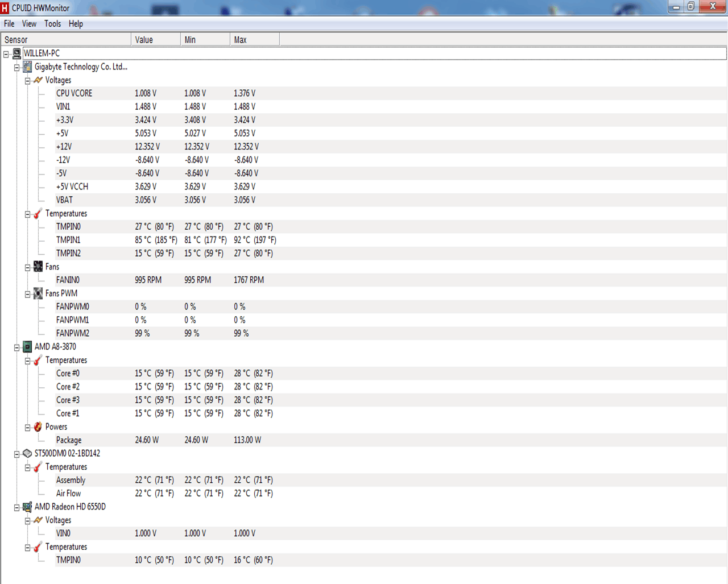Click the WILLEM-PC computer name

pyautogui.click(x=42, y=53)
